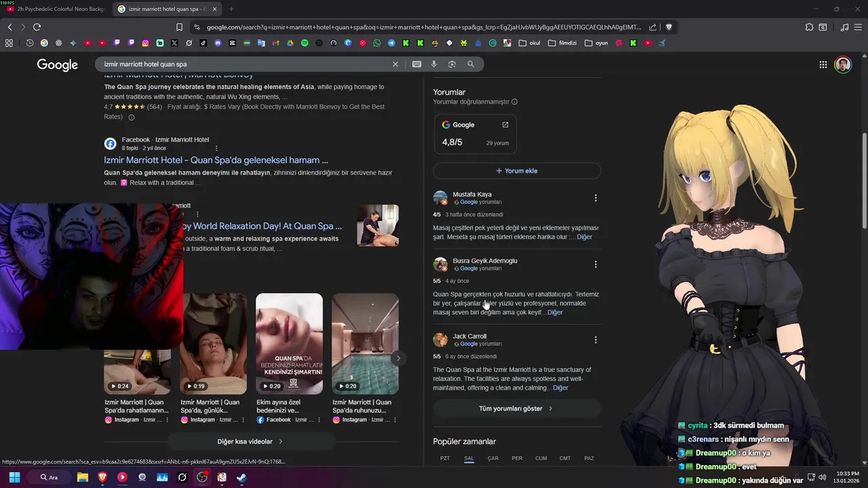The width and height of the screenshot is (868, 488).
Task: Open the Google apps grid
Action: [823, 64]
